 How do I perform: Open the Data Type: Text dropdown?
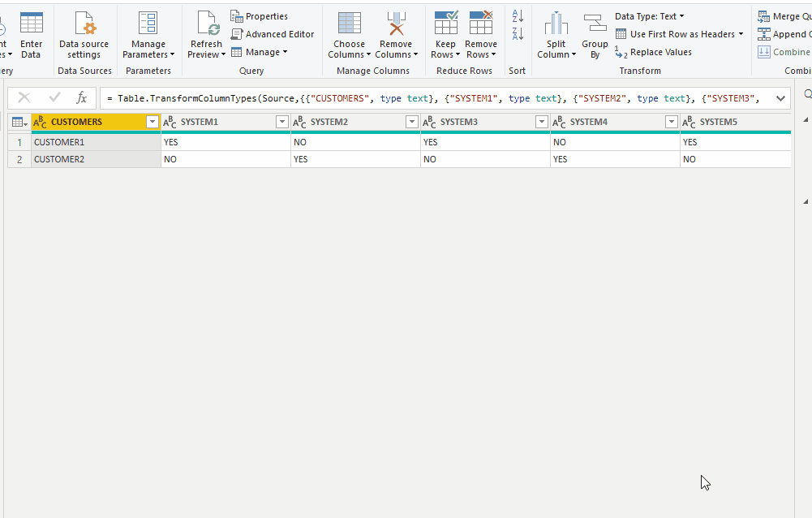coord(650,16)
